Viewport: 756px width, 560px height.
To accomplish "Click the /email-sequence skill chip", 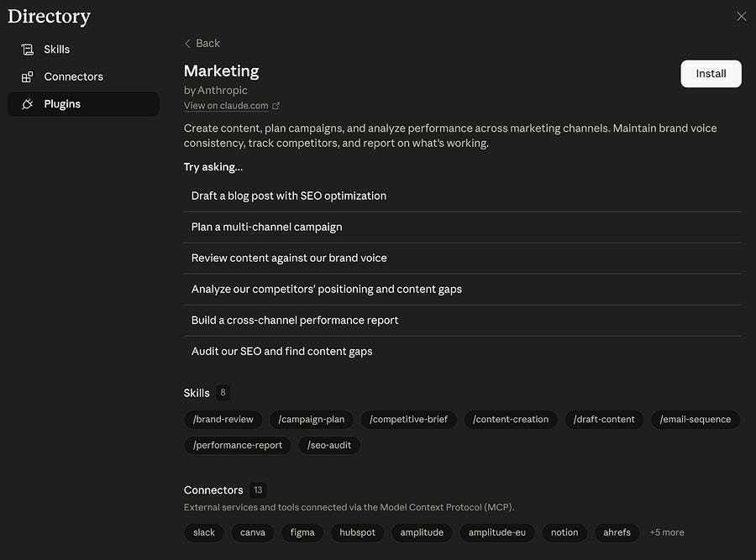I will [x=696, y=419].
